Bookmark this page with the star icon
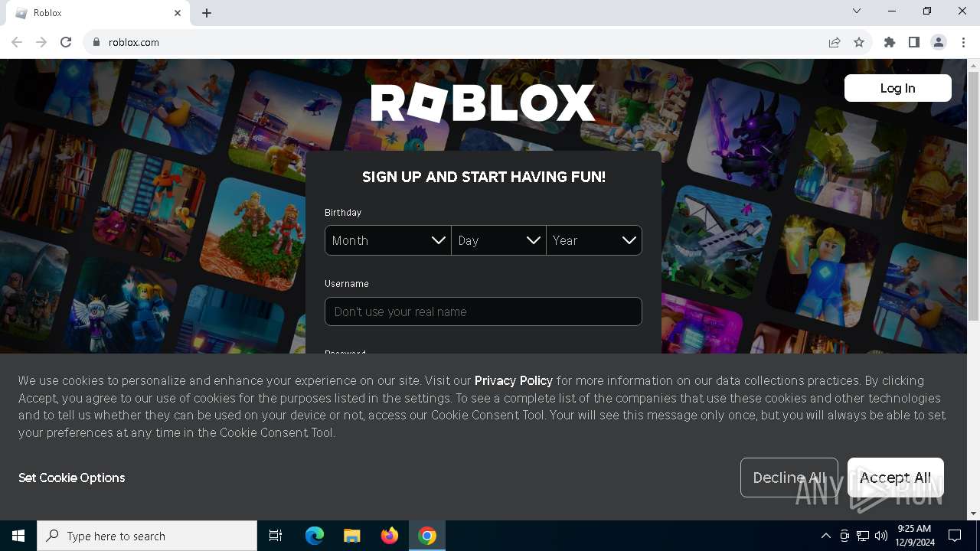 pos(859,42)
